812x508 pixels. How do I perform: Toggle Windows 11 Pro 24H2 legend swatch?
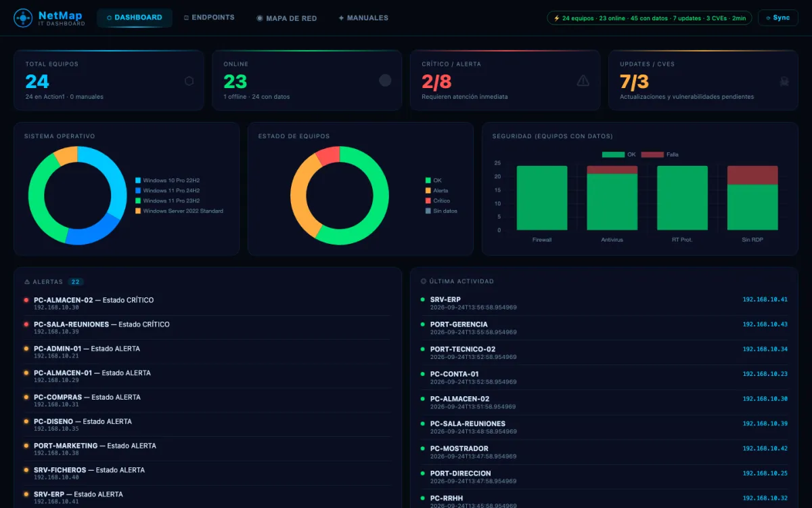point(138,191)
